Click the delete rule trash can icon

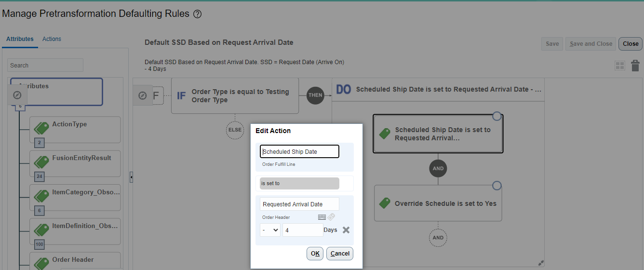tap(635, 66)
